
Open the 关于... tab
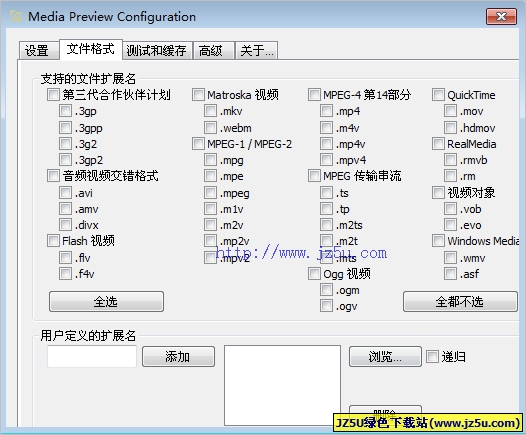256,51
